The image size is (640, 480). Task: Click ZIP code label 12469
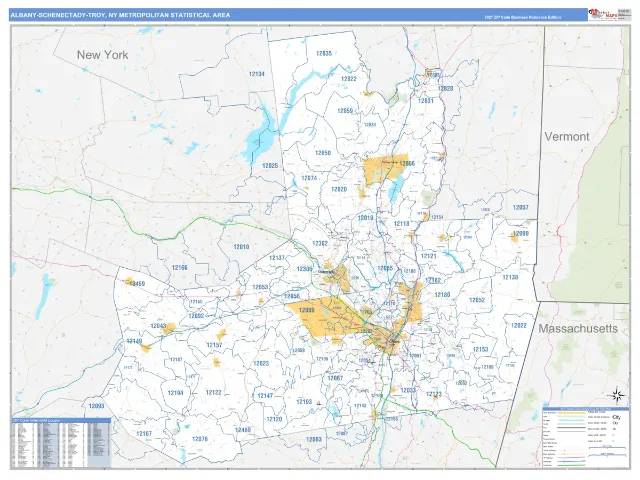(x=243, y=430)
